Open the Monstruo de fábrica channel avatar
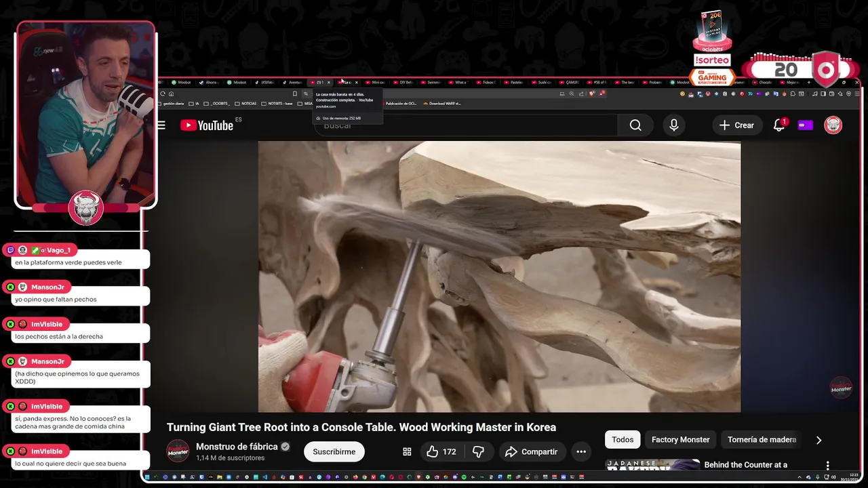868x488 pixels. (x=178, y=451)
